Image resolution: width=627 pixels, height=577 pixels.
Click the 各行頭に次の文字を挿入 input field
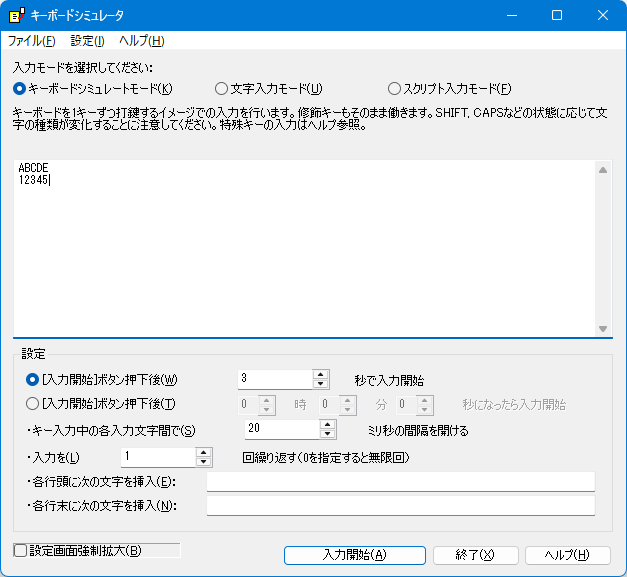[x=400, y=482]
